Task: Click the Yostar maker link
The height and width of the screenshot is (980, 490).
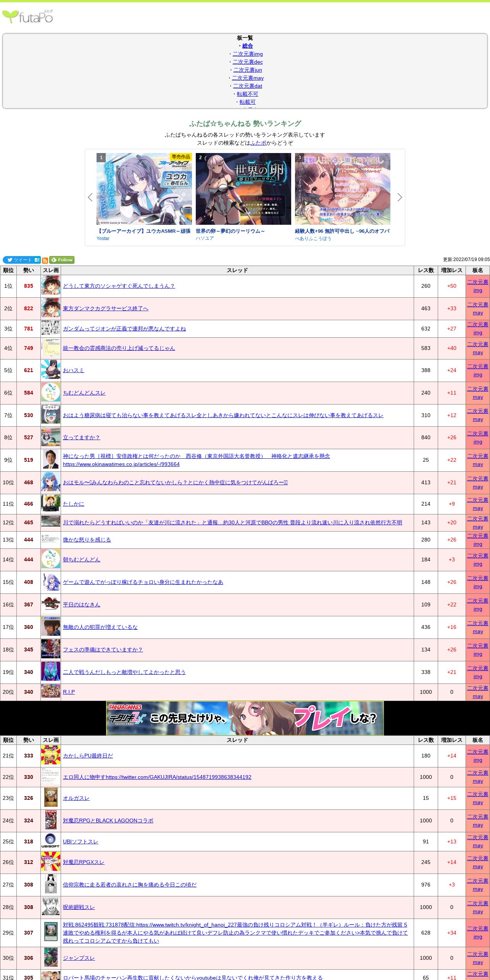Action: (x=103, y=239)
